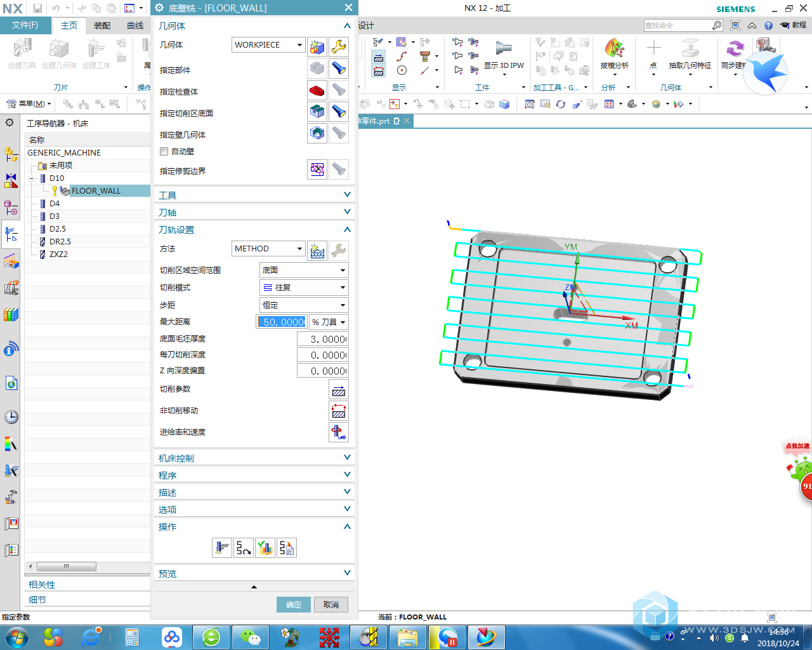Image resolution: width=812 pixels, height=650 pixels.
Task: Display cut area floor with its flashlight
Action: [339, 112]
